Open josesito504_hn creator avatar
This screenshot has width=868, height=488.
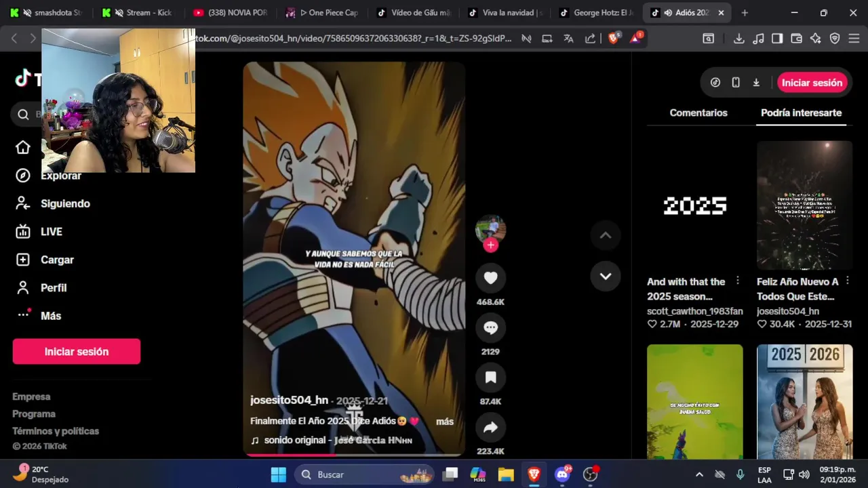click(x=490, y=229)
